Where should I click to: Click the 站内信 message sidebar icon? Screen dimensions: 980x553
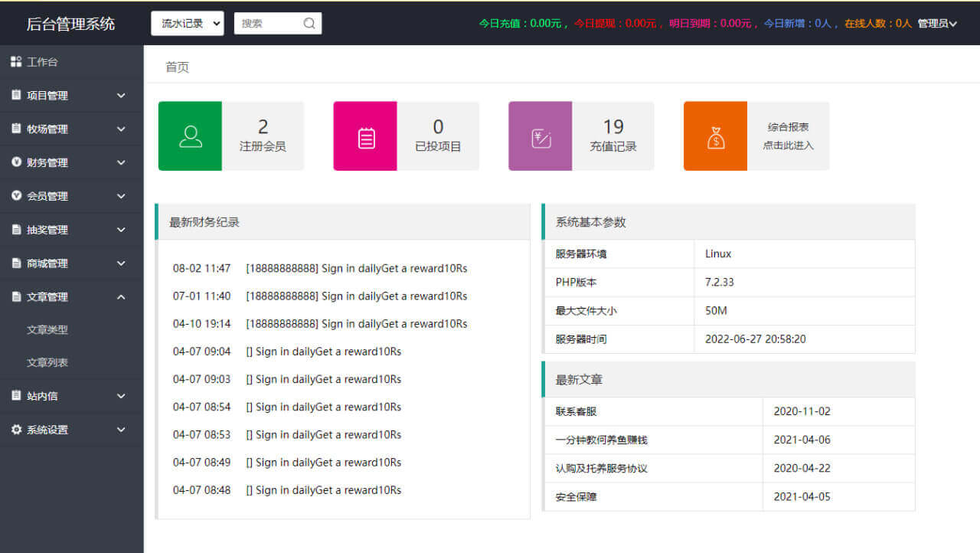(13, 396)
